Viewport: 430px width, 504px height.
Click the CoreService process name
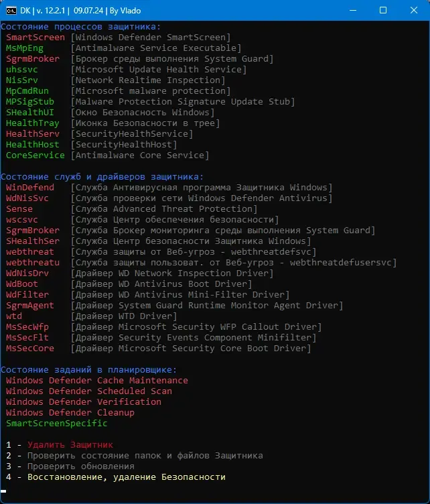35,155
